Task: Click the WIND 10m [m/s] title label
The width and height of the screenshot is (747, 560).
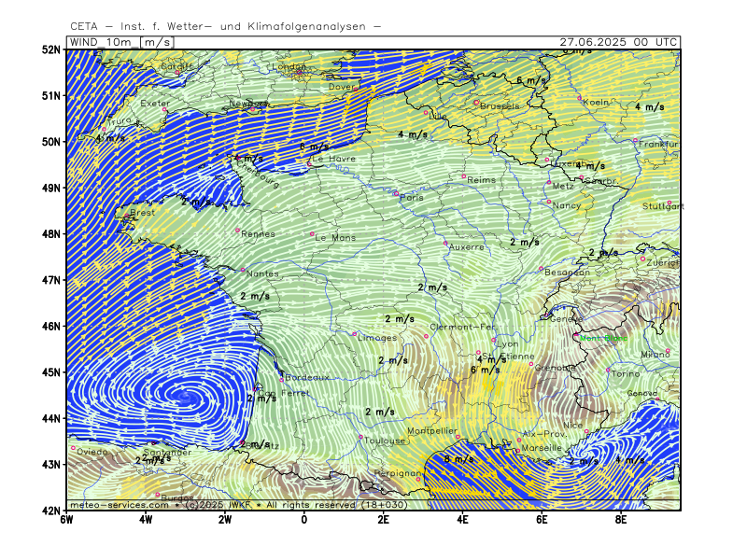Action: tap(121, 42)
